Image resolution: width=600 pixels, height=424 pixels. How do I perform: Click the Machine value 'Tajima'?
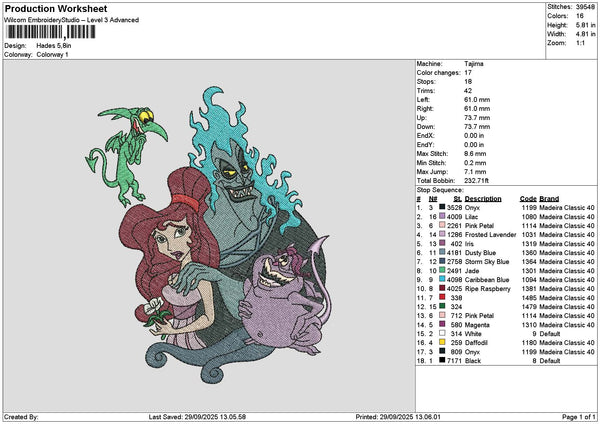tap(474, 64)
